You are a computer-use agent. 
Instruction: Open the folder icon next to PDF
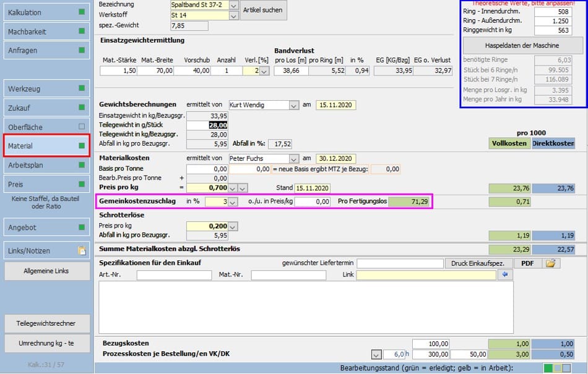tap(551, 263)
